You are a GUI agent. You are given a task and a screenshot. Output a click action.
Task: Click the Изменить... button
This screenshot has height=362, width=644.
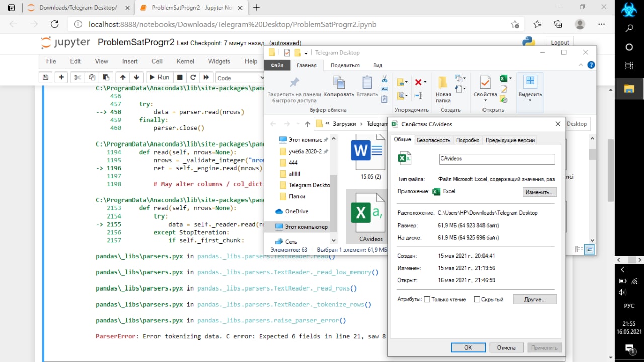pos(540,192)
